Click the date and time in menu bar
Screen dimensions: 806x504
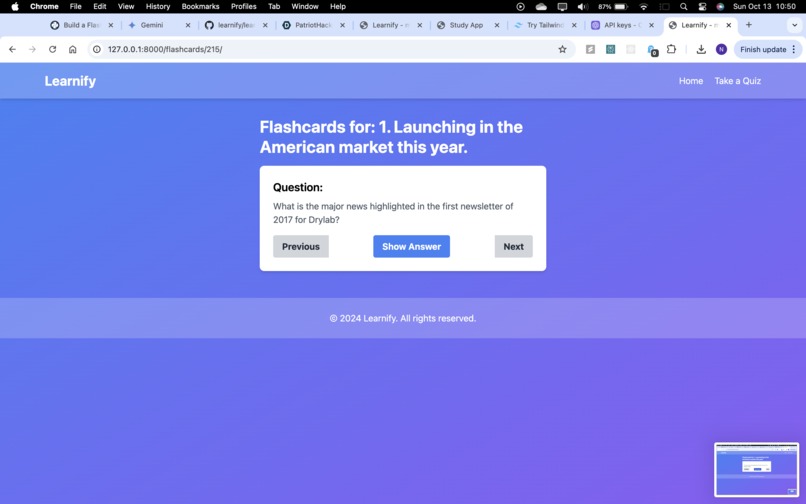(764, 7)
